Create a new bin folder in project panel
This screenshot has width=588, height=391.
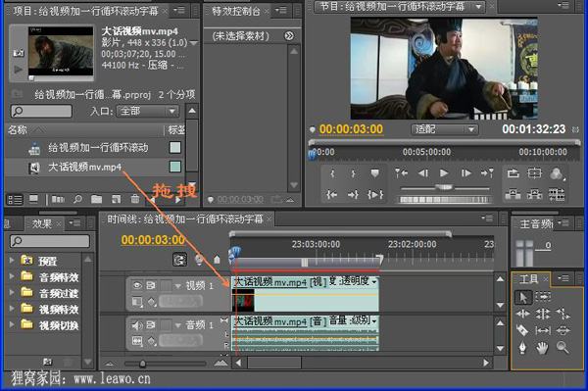(96, 199)
